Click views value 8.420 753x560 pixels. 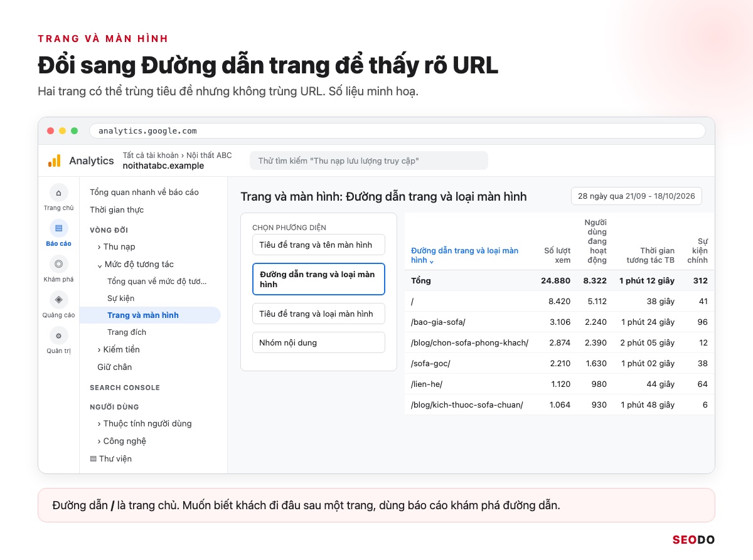(559, 301)
